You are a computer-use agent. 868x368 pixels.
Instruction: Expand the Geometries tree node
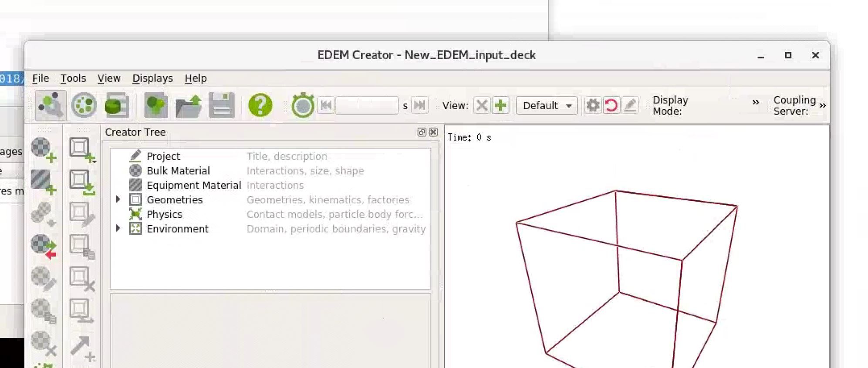pos(118,199)
